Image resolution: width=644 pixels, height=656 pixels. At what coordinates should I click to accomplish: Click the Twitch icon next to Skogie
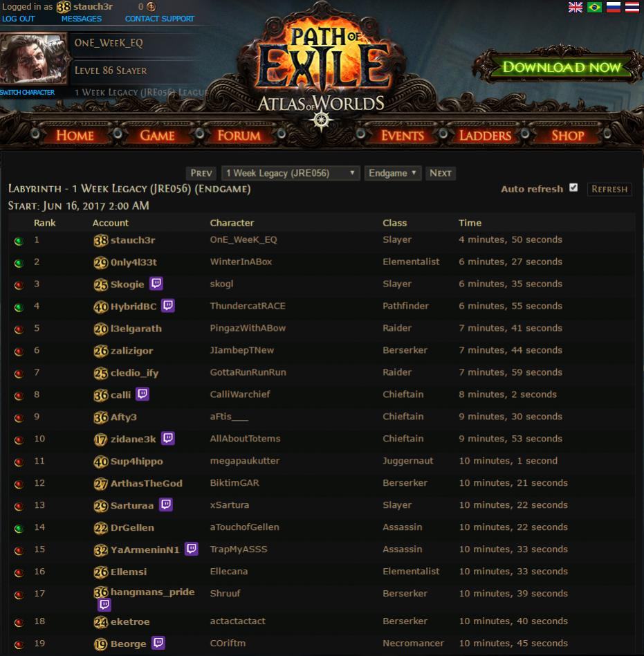(x=156, y=284)
